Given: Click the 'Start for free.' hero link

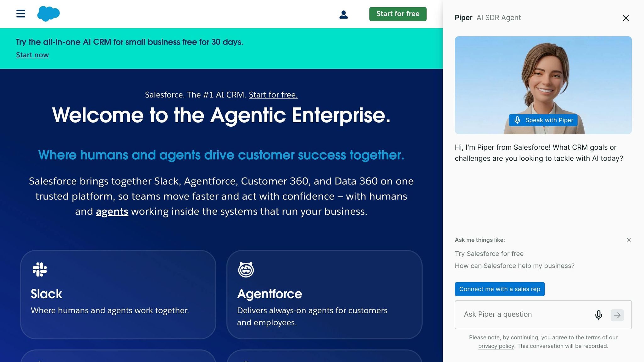Looking at the screenshot, I should [273, 95].
